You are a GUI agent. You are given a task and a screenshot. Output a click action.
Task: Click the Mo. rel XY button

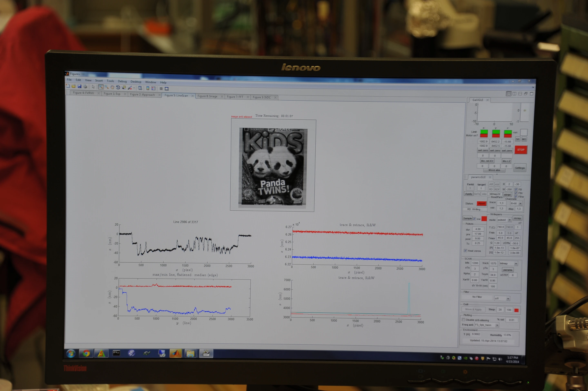[487, 161]
